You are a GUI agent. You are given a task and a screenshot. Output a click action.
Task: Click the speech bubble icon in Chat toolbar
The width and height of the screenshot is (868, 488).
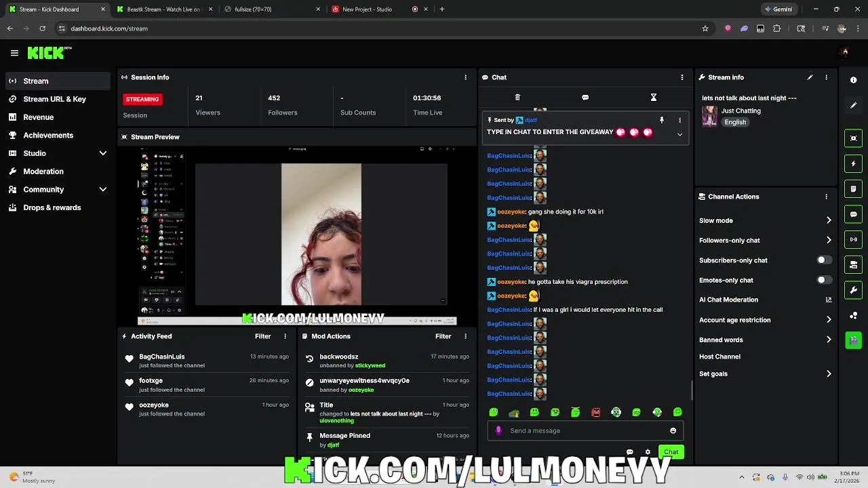coord(585,98)
